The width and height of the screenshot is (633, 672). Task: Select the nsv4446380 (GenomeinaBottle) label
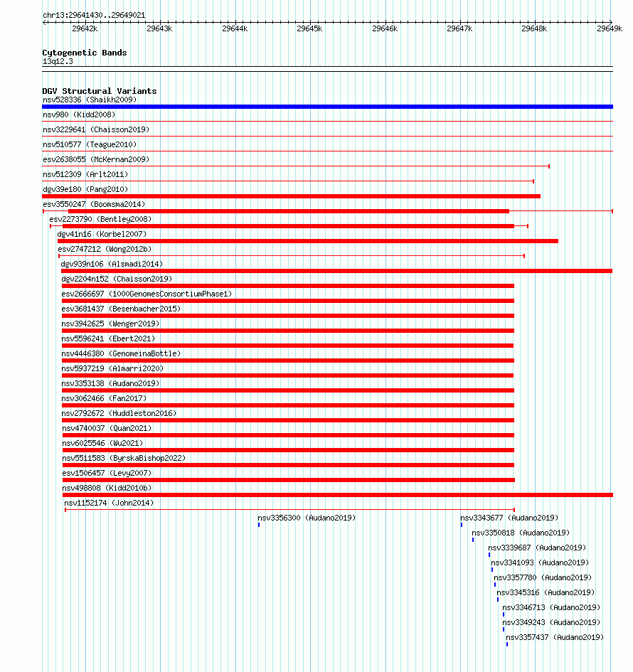pos(121,353)
